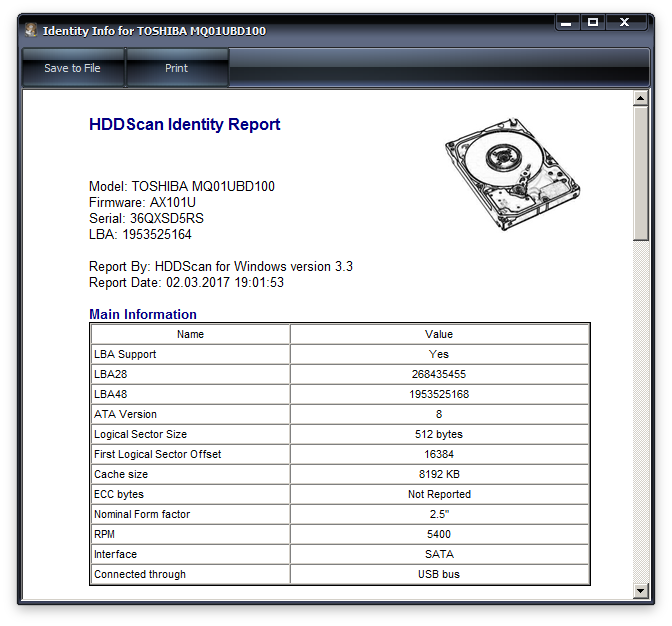Click the Interface row name
672x626 pixels.
pos(190,554)
